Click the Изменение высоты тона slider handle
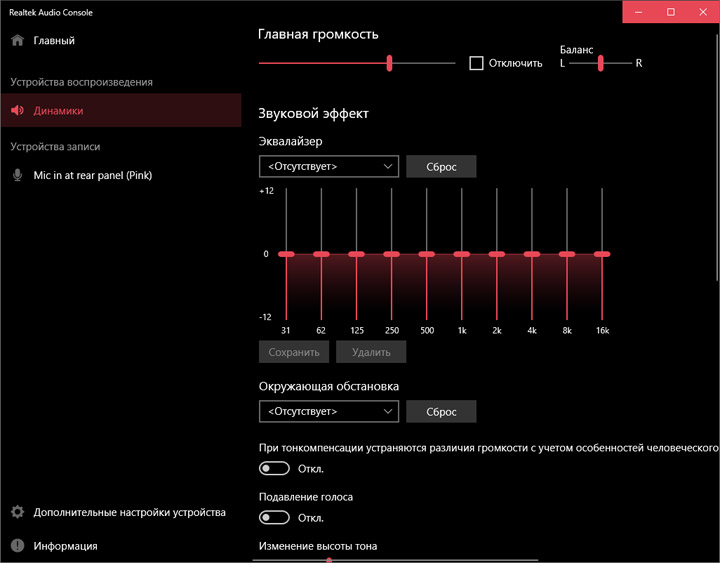The image size is (720, 563). coord(329,560)
